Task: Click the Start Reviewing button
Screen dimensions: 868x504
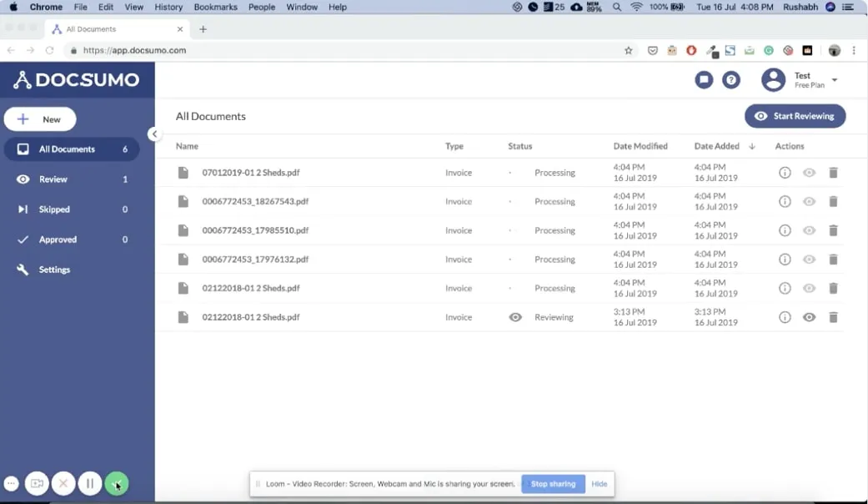Action: (x=795, y=116)
